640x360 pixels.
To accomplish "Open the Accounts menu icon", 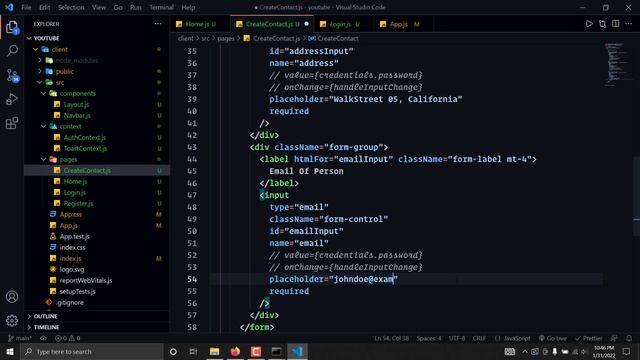I will pyautogui.click(x=12, y=297).
